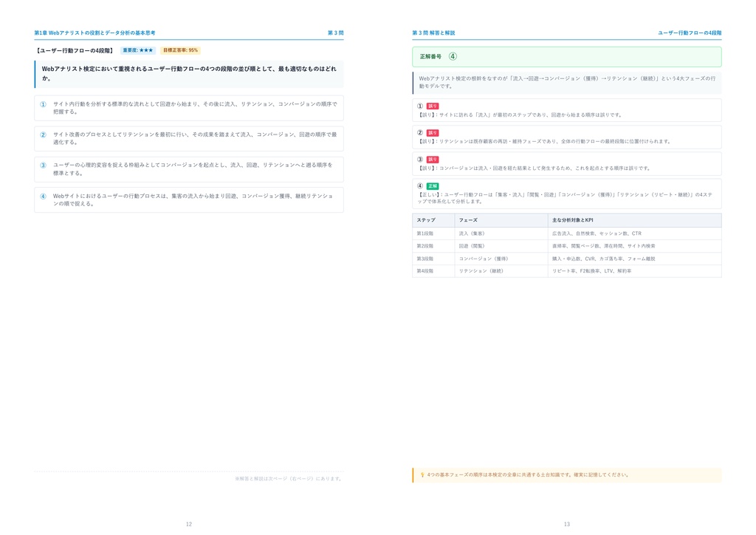Click the footnote ※解答と解説は次ページ
756x535 pixels.
click(x=289, y=479)
